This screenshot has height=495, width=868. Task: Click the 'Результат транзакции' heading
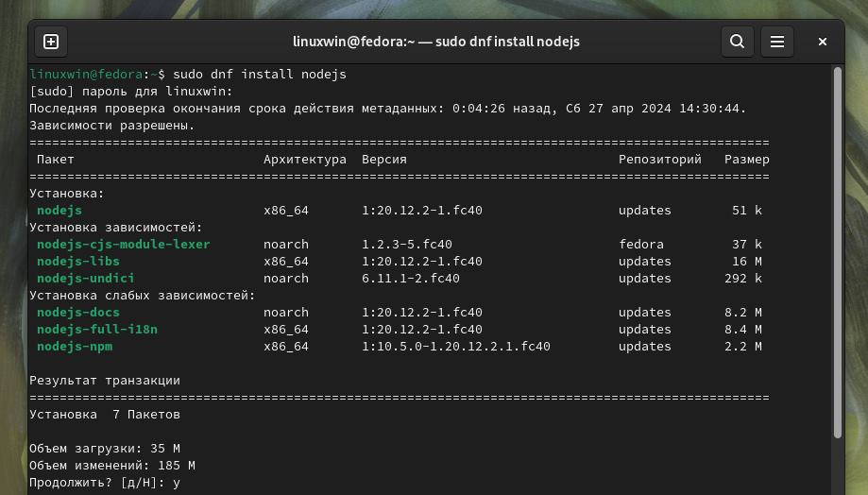[x=105, y=381]
